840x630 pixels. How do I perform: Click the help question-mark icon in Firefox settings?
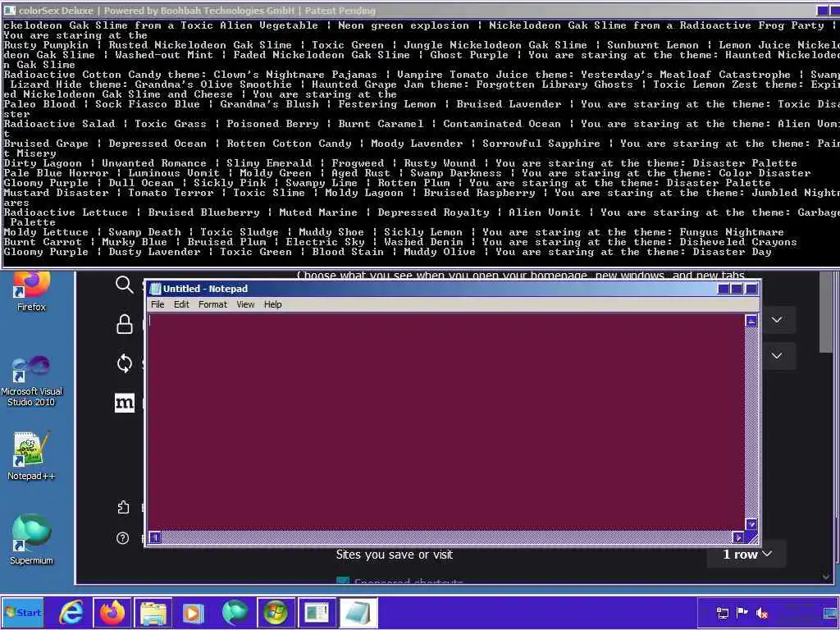point(123,538)
